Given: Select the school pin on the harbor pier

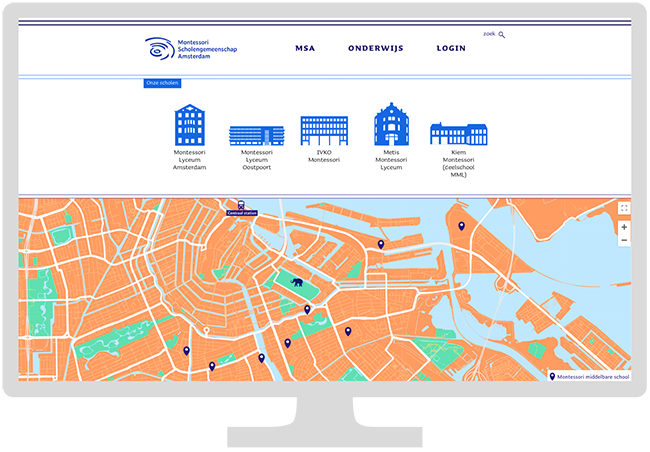Looking at the screenshot, I should tap(381, 244).
